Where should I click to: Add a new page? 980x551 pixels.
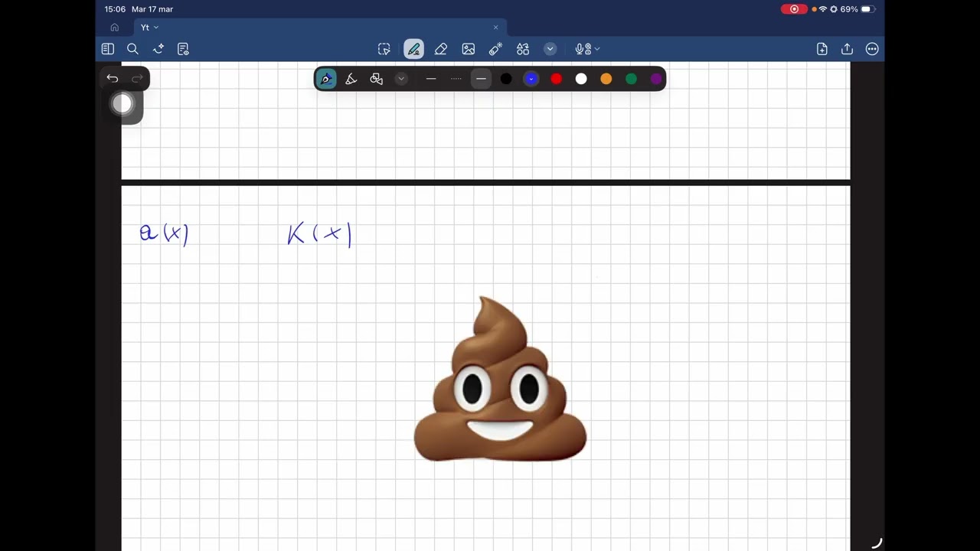822,49
